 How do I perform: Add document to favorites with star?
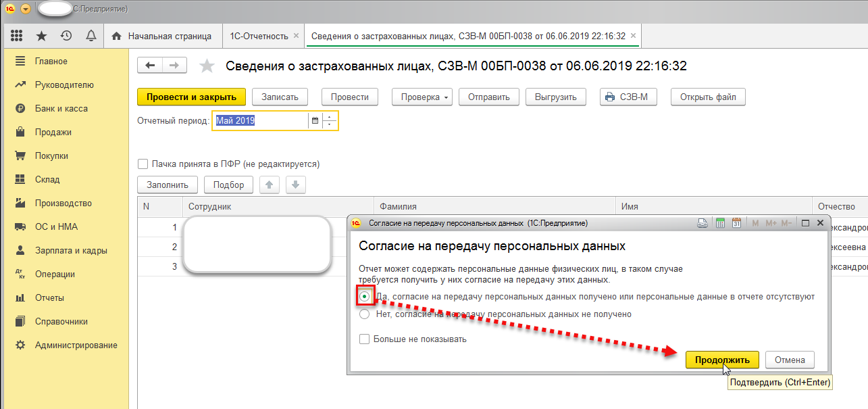tap(207, 66)
